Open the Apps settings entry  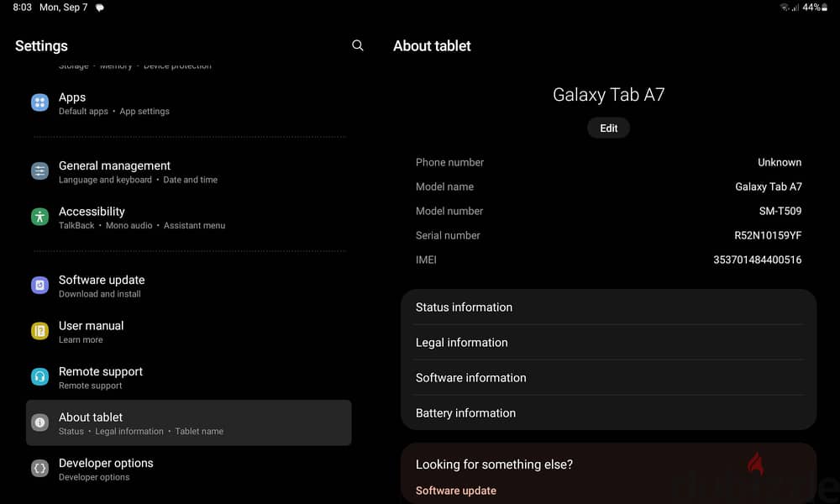(188, 103)
